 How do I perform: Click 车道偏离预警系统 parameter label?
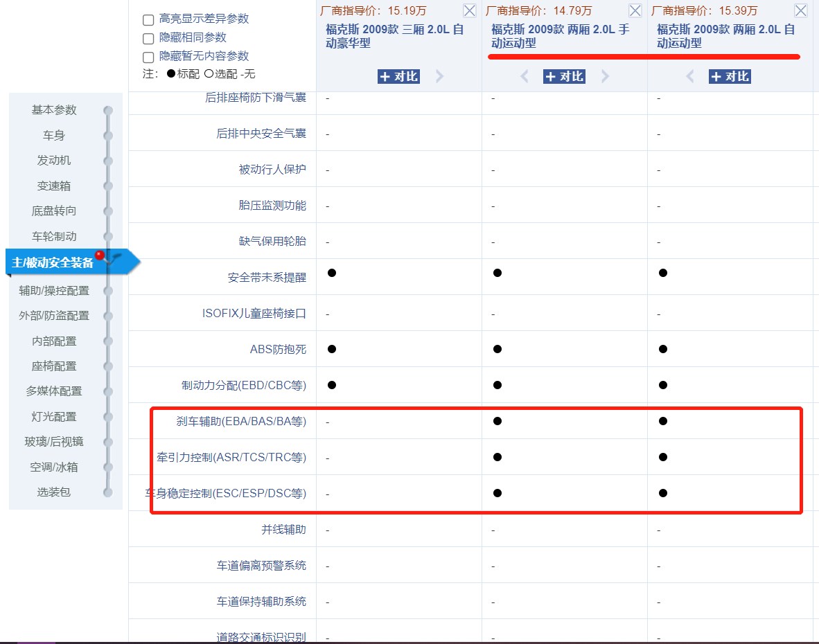click(261, 566)
